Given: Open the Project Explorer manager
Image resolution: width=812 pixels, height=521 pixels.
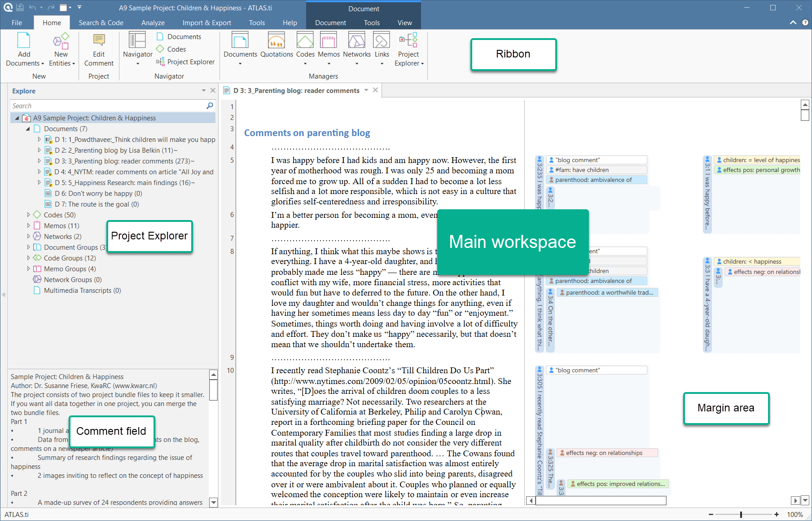Looking at the screenshot, I should click(x=408, y=49).
